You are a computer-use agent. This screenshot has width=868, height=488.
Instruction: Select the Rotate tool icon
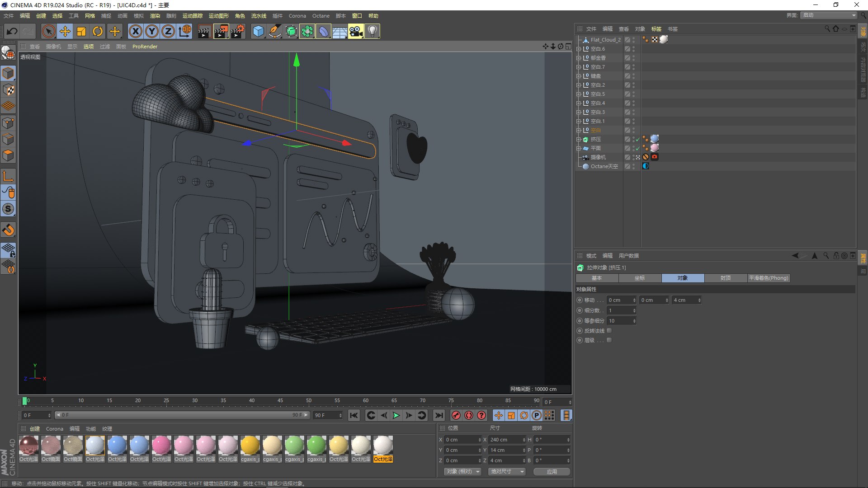click(98, 31)
